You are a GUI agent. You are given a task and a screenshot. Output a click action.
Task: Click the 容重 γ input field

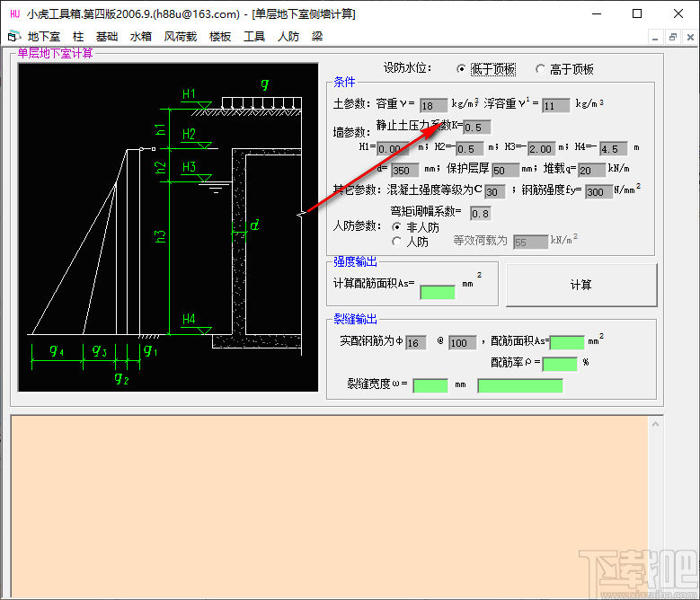(x=433, y=106)
